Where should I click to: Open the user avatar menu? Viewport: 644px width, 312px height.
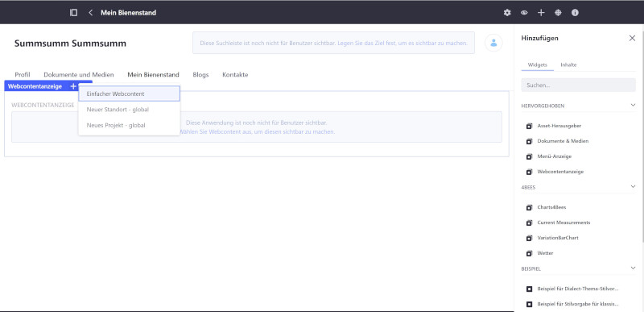click(x=493, y=43)
